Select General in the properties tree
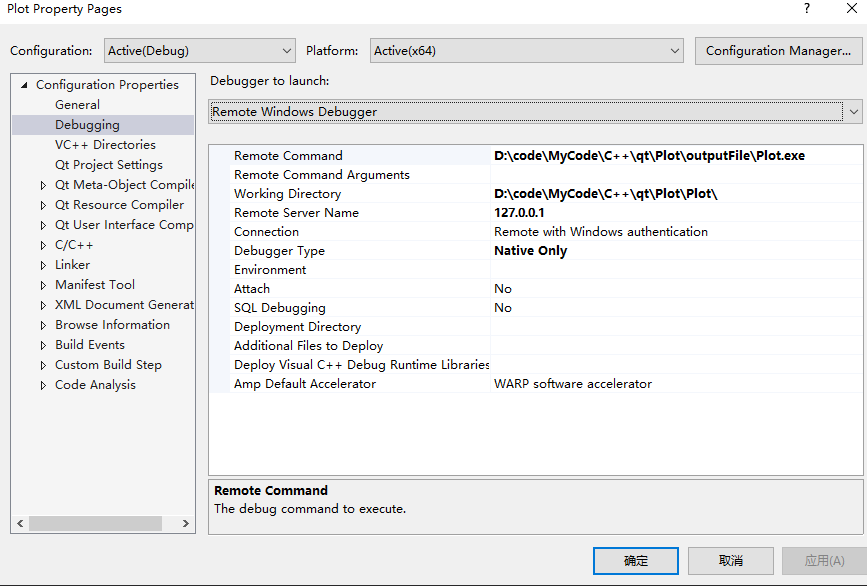Image resolution: width=867 pixels, height=586 pixels. [x=77, y=104]
